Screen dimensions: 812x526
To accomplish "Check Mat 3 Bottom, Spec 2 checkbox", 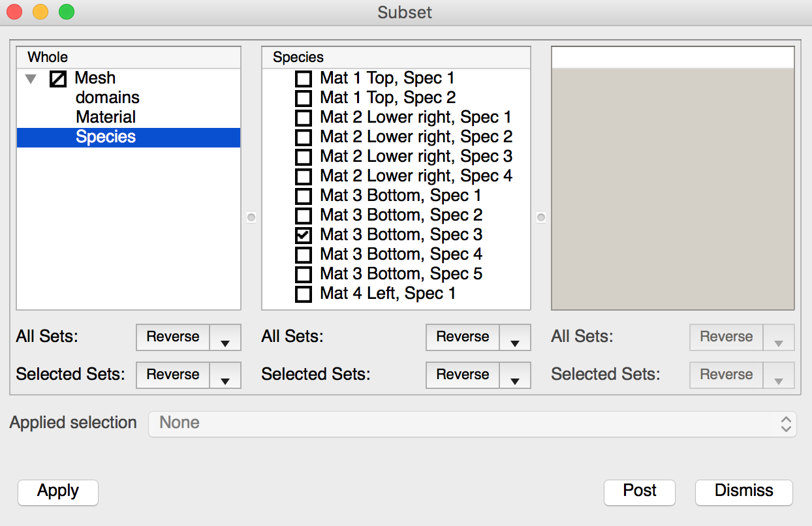I will [x=304, y=216].
